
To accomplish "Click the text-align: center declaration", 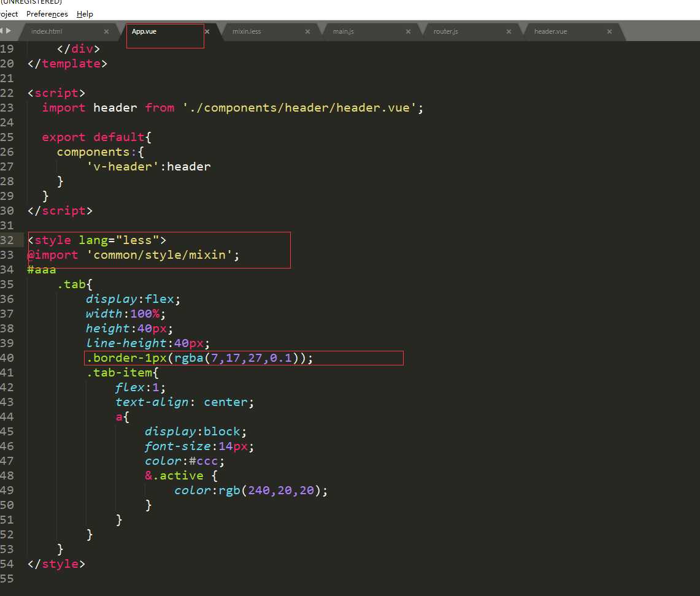I will tap(185, 402).
